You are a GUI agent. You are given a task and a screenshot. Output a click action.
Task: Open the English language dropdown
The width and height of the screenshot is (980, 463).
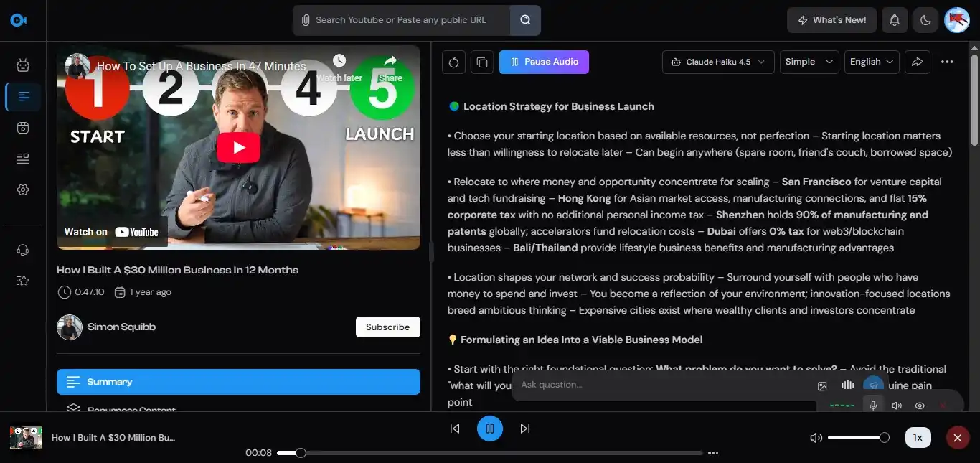click(872, 62)
